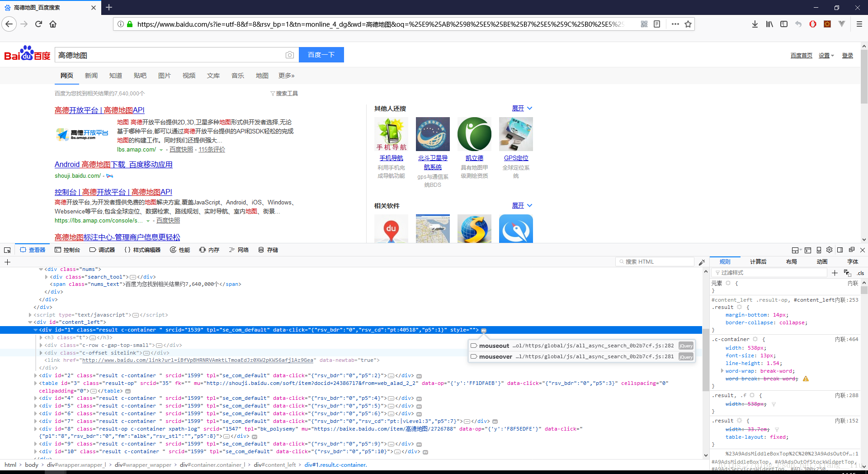Open 搜索工具 search tools
Image resolution: width=868 pixels, height=474 pixels.
tap(284, 94)
